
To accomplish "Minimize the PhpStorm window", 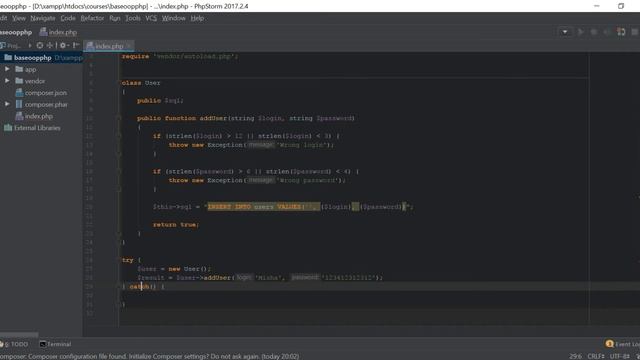I will pyautogui.click(x=597, y=6).
